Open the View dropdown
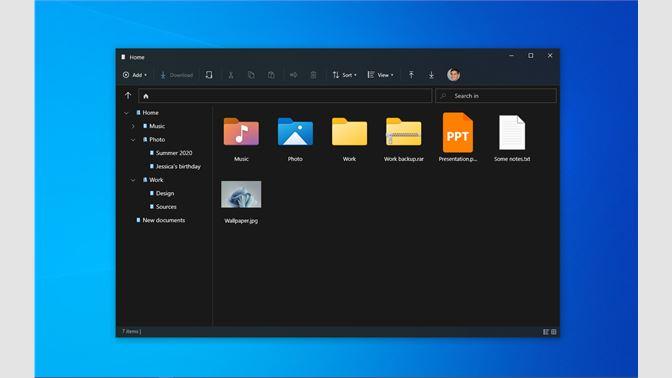Image resolution: width=672 pixels, height=378 pixels. (x=381, y=75)
